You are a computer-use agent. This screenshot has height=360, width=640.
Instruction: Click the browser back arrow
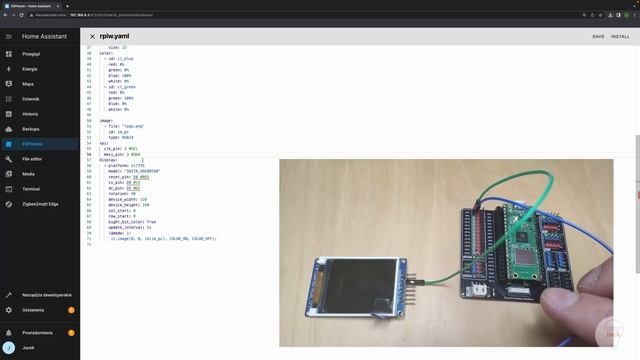pyautogui.click(x=5, y=15)
